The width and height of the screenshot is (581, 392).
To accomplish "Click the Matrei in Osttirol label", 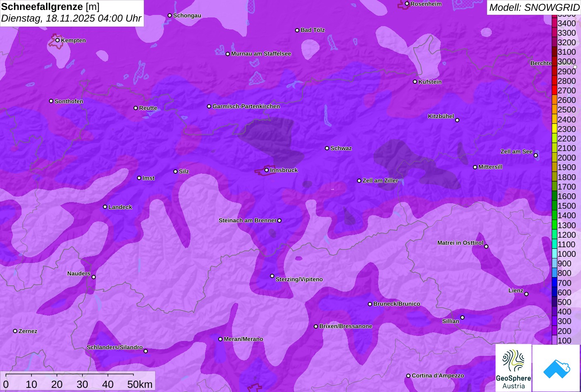I will click(460, 243).
